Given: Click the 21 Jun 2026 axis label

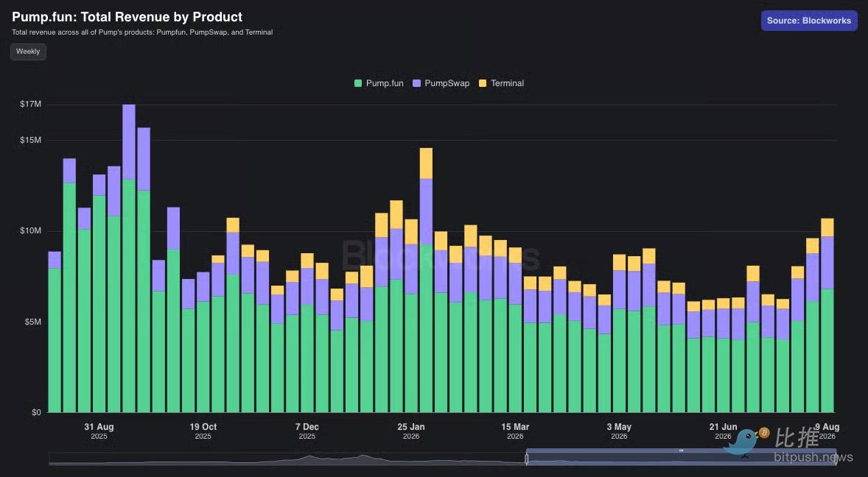Looking at the screenshot, I should point(723,431).
